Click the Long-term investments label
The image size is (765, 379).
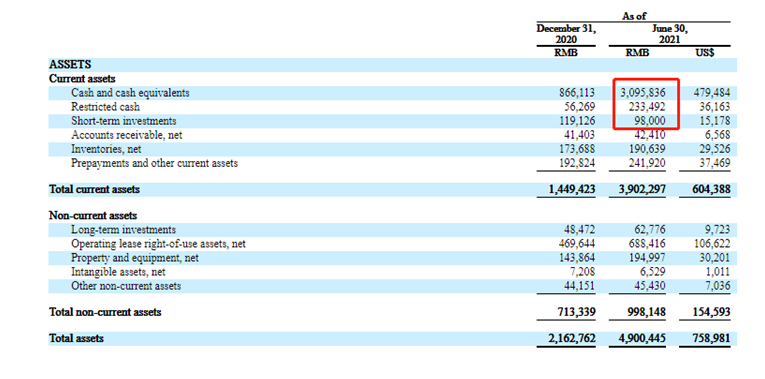123,230
